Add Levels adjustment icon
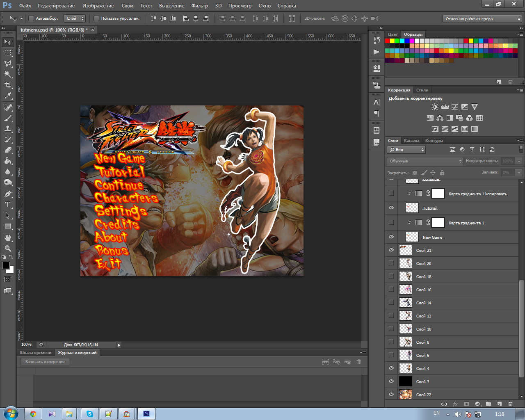The height and width of the screenshot is (420, 525). [445, 107]
